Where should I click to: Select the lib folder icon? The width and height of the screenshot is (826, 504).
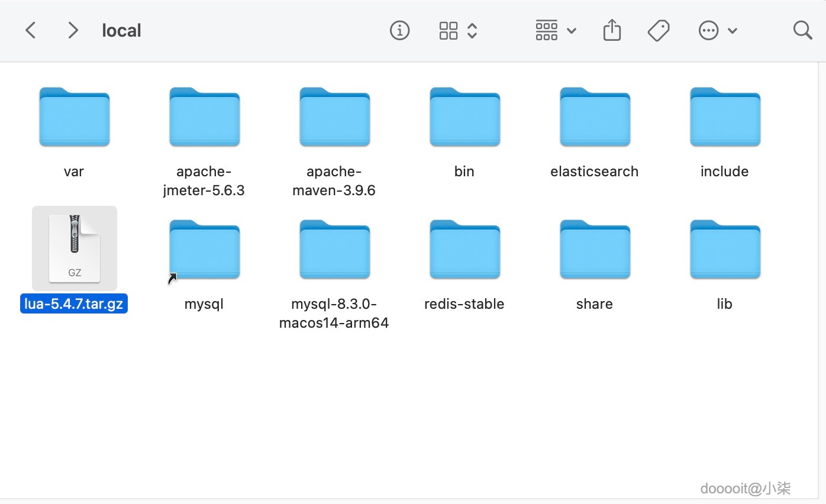click(x=725, y=249)
